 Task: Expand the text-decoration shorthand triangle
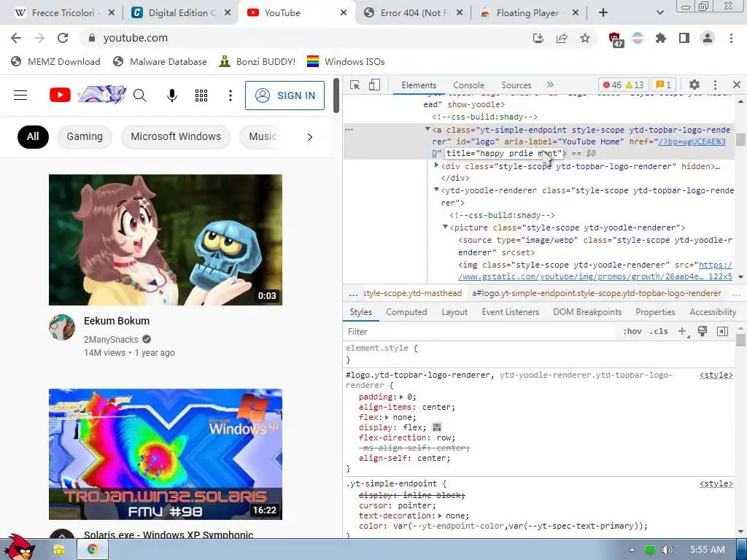[440, 516]
